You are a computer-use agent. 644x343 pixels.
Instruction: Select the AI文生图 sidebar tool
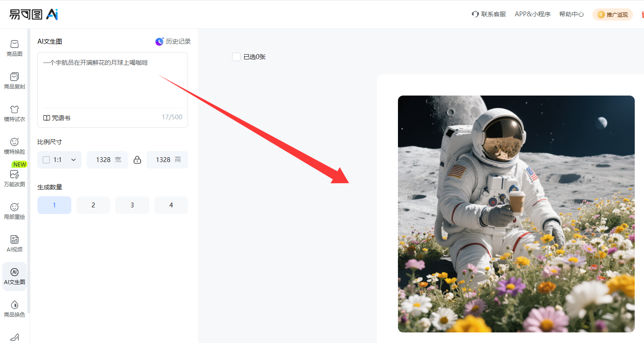[x=15, y=277]
